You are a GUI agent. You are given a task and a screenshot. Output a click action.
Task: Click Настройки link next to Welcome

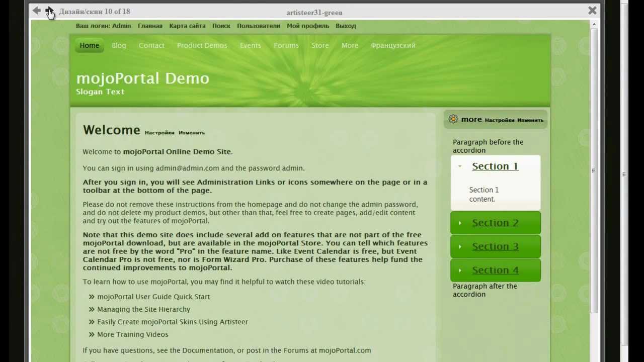point(159,133)
